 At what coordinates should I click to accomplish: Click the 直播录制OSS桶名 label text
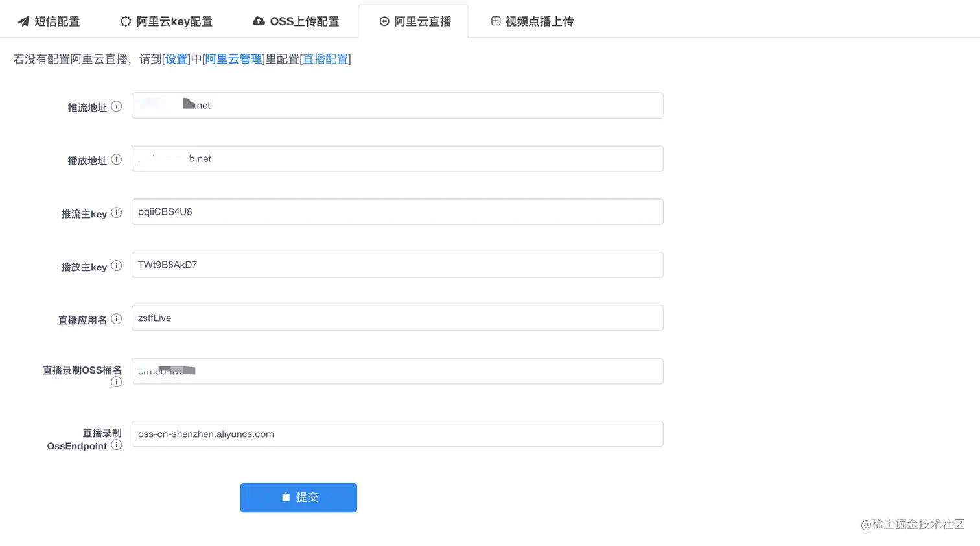click(x=82, y=370)
